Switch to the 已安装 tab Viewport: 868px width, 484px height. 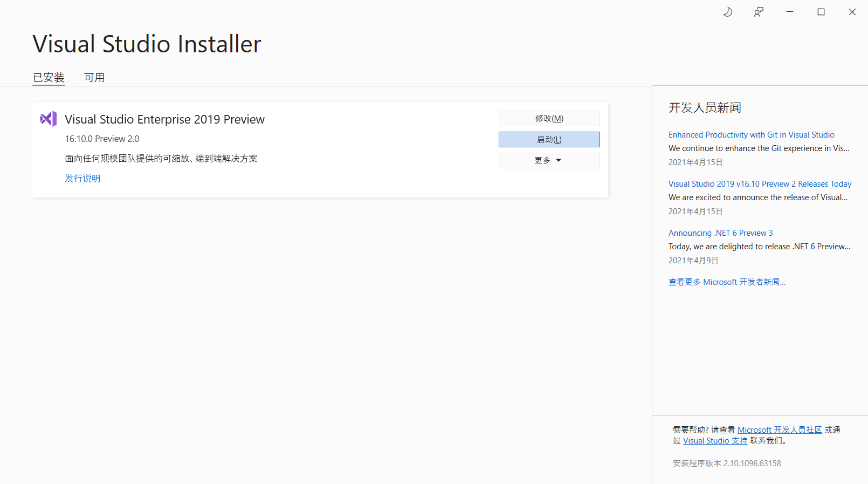point(49,78)
